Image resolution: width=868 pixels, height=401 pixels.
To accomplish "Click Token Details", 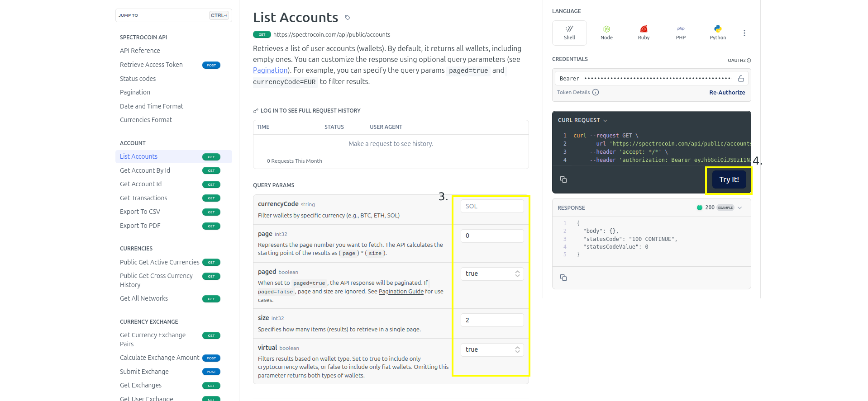I will 573,92.
